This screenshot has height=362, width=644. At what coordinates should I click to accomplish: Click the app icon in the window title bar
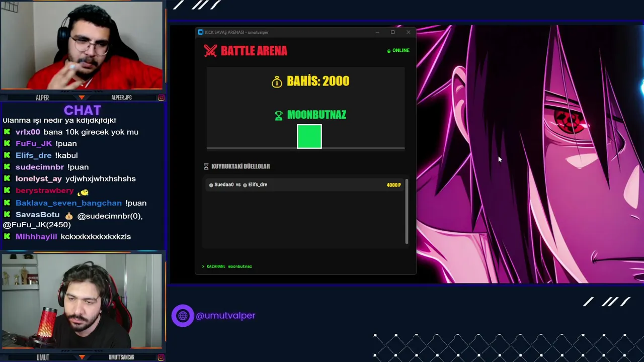[200, 32]
